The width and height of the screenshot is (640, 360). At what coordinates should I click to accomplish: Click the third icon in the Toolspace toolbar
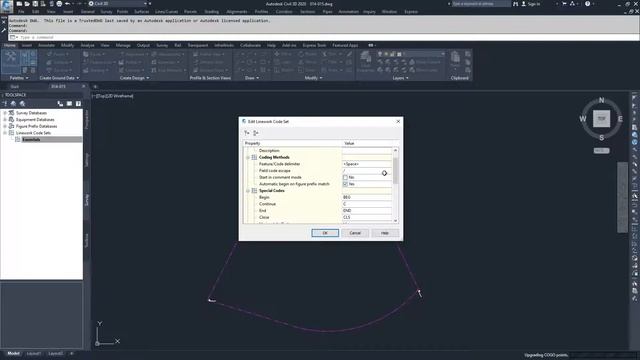[x=22, y=104]
